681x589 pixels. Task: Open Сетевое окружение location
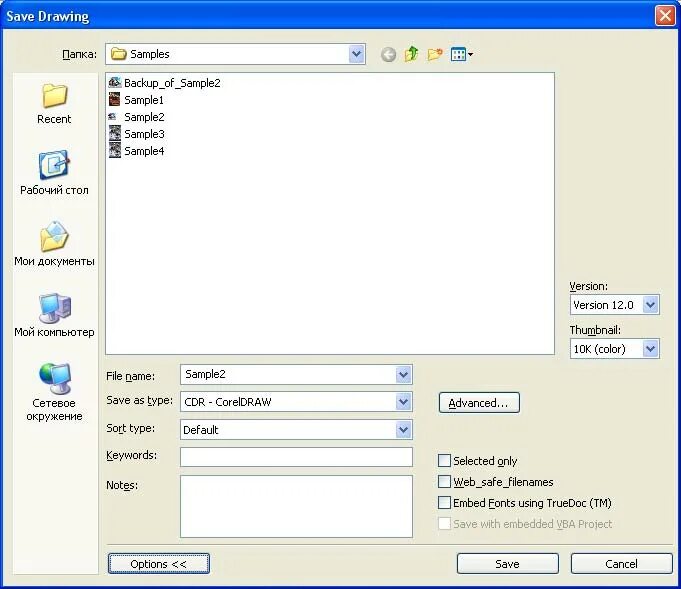coord(54,392)
